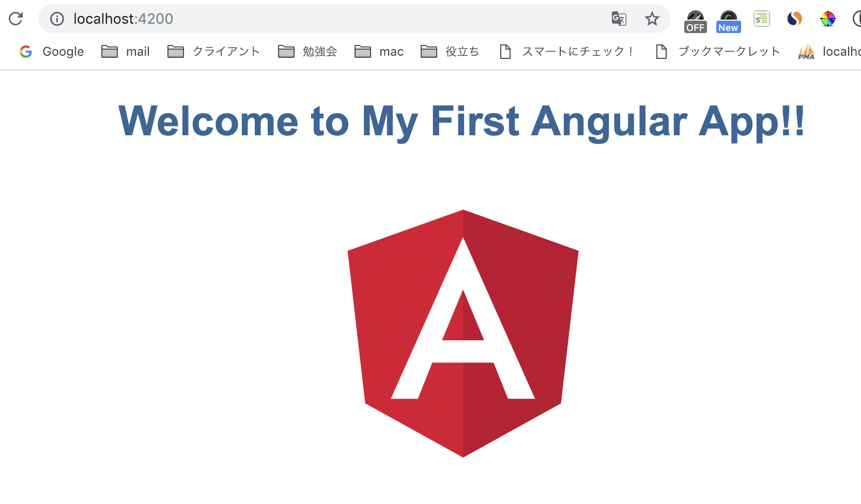
Task: Open the Google Translate extension
Action: (618, 19)
